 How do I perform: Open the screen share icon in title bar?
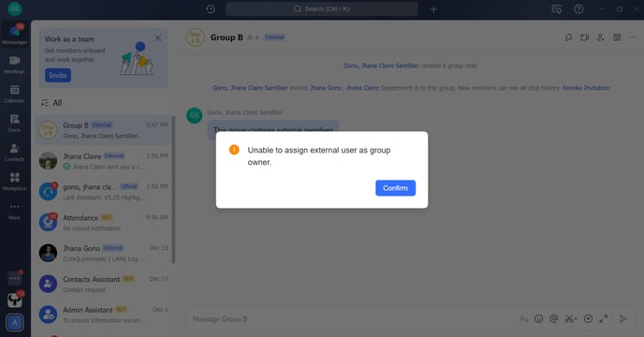(557, 9)
